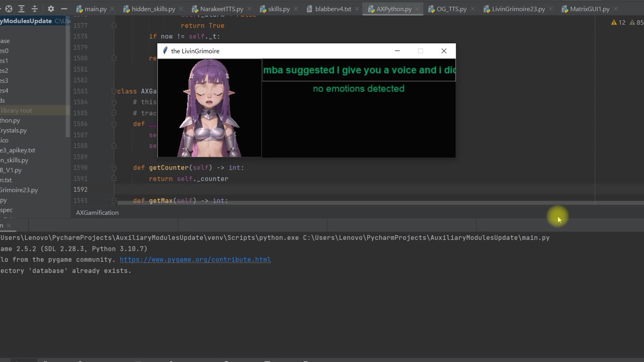Viewport: 644px width, 362px height.
Task: Click the 'no emotions detected' label
Action: pos(359,88)
